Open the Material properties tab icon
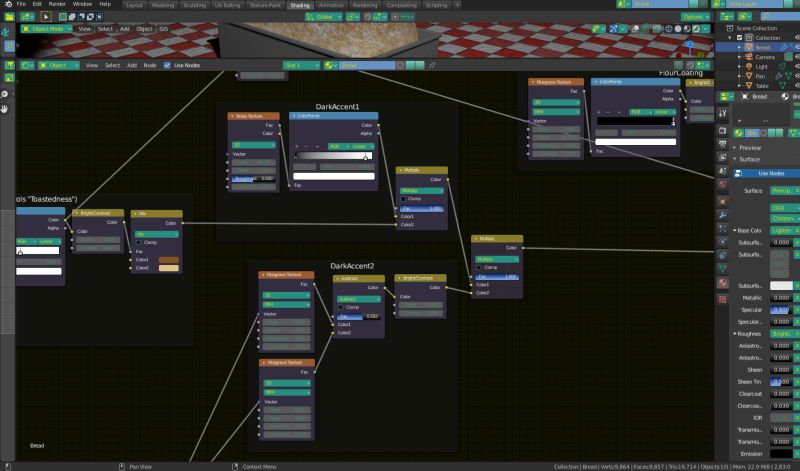The width and height of the screenshot is (800, 471). [x=722, y=282]
